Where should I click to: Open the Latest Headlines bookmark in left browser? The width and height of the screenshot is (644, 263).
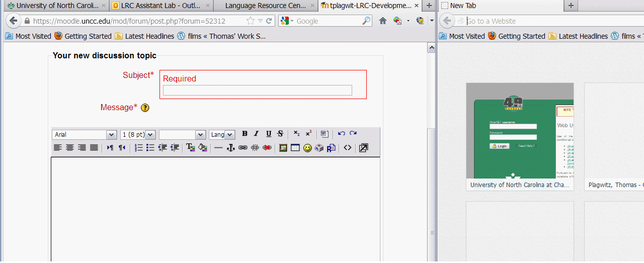point(144,36)
